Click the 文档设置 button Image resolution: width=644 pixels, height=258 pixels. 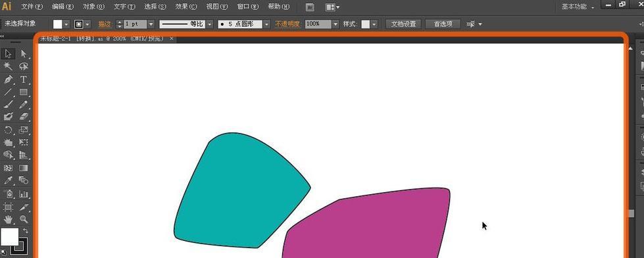(403, 24)
